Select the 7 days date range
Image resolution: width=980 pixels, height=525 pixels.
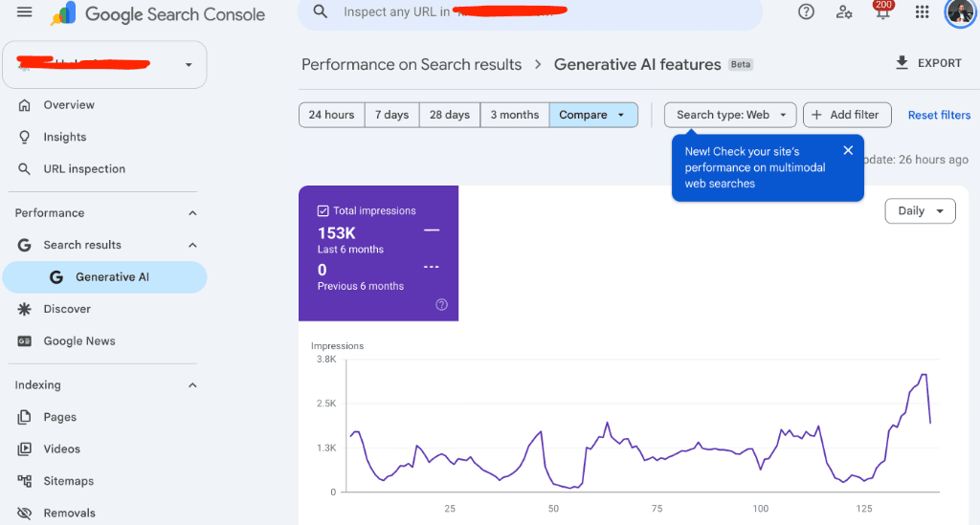pyautogui.click(x=391, y=115)
